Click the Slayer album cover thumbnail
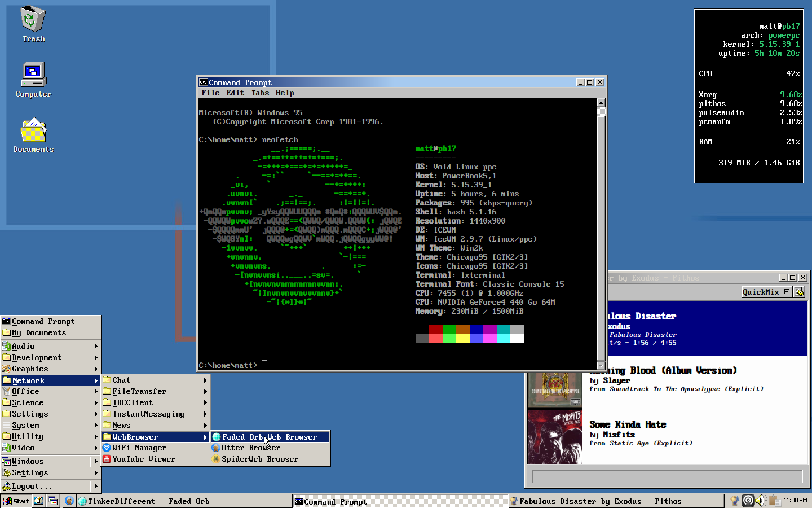812x508 pixels. pos(555,389)
